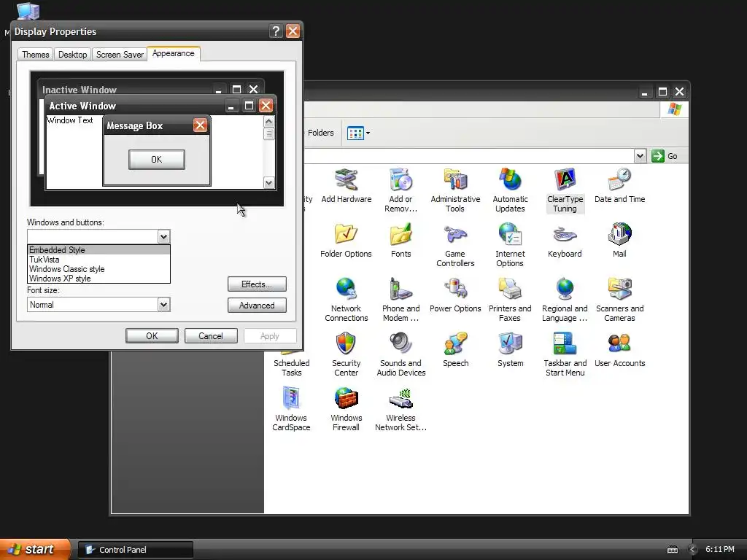Open the Add Hardware icon
The width and height of the screenshot is (747, 560).
pos(347,186)
